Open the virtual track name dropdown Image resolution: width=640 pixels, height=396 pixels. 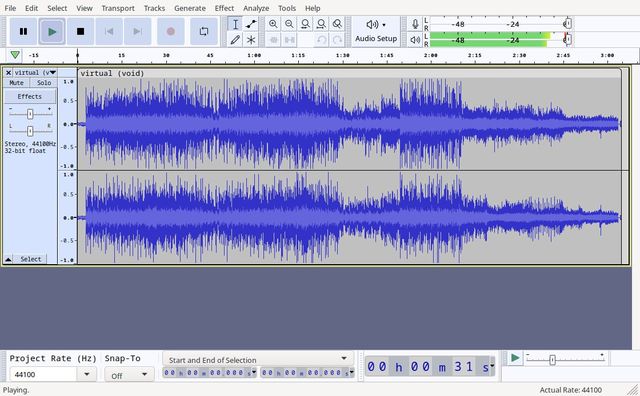[x=35, y=72]
